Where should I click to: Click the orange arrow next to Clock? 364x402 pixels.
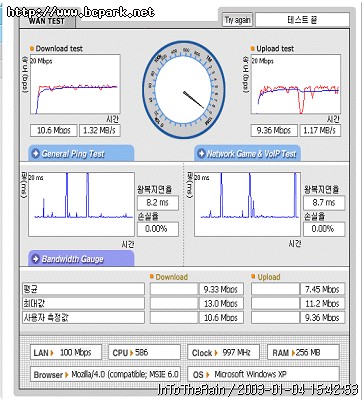pos(216,353)
